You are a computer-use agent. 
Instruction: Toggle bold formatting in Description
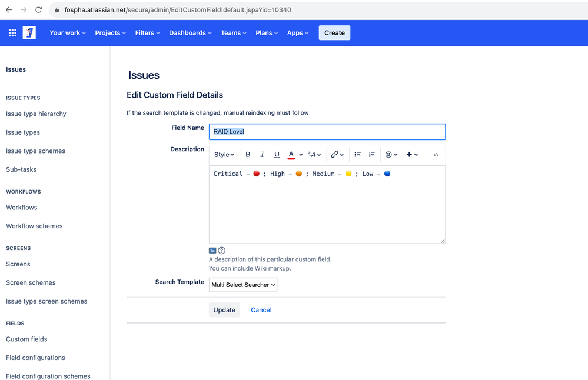coord(248,154)
